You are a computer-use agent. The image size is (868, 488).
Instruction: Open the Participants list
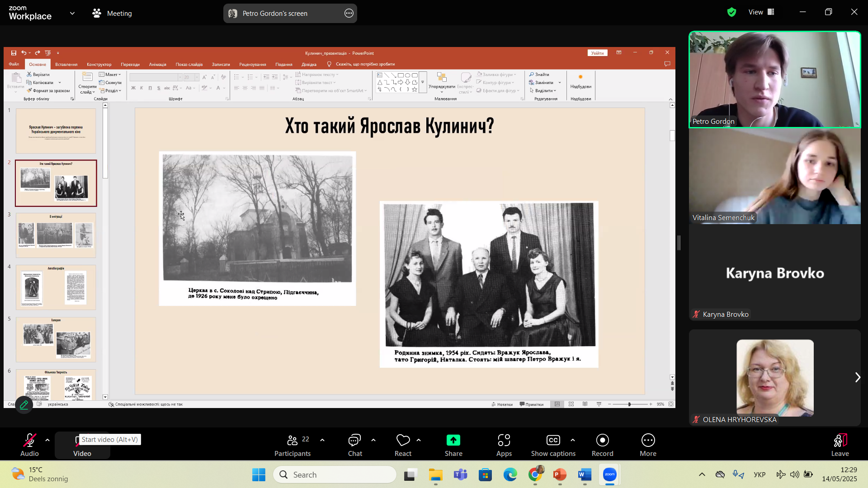click(292, 445)
